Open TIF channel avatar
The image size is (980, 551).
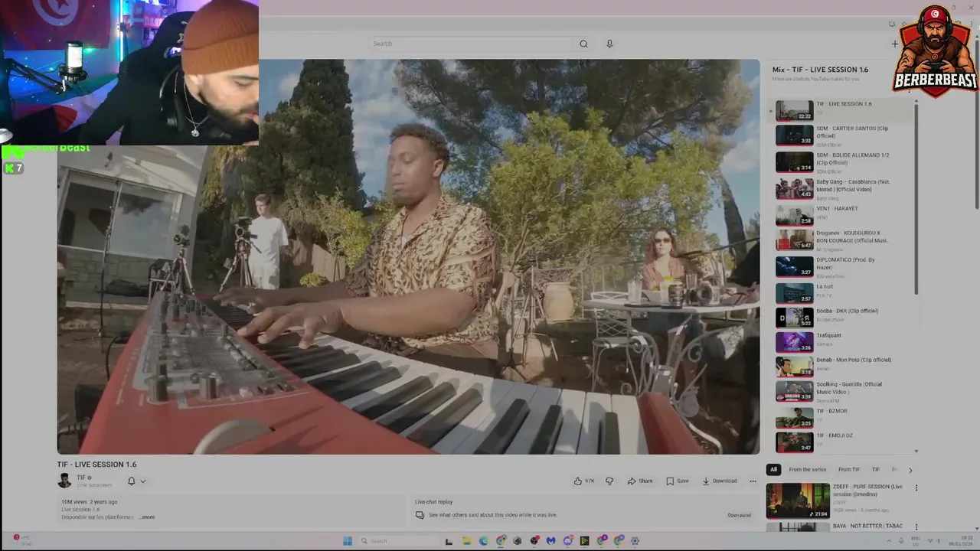pos(64,481)
